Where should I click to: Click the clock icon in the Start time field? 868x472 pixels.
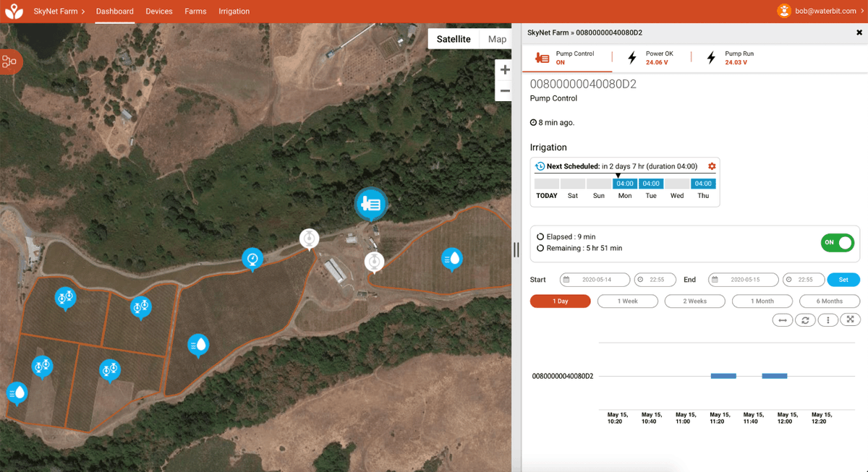642,280
